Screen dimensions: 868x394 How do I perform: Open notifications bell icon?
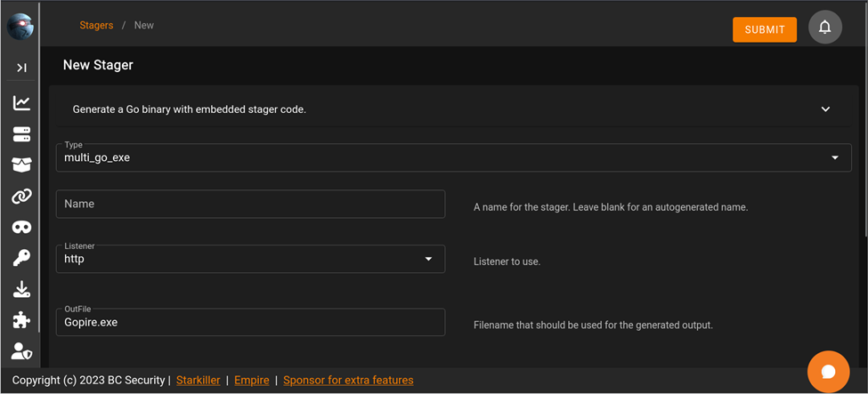824,28
